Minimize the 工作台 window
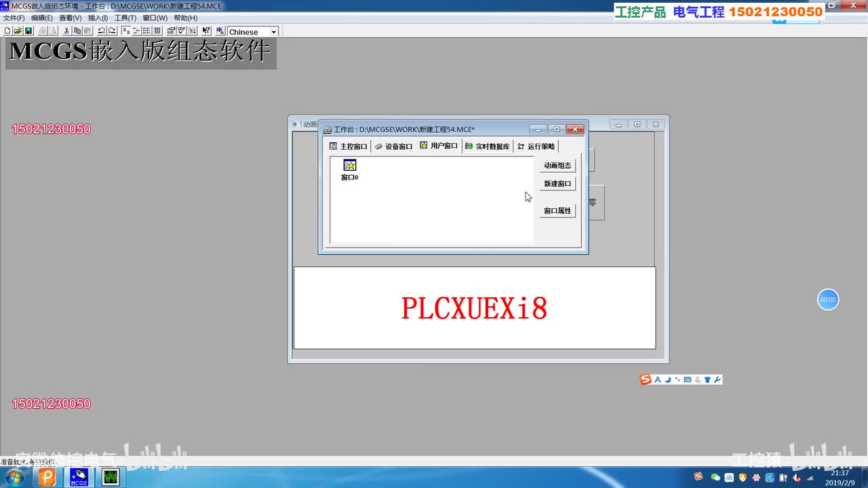This screenshot has height=488, width=868. coord(538,129)
